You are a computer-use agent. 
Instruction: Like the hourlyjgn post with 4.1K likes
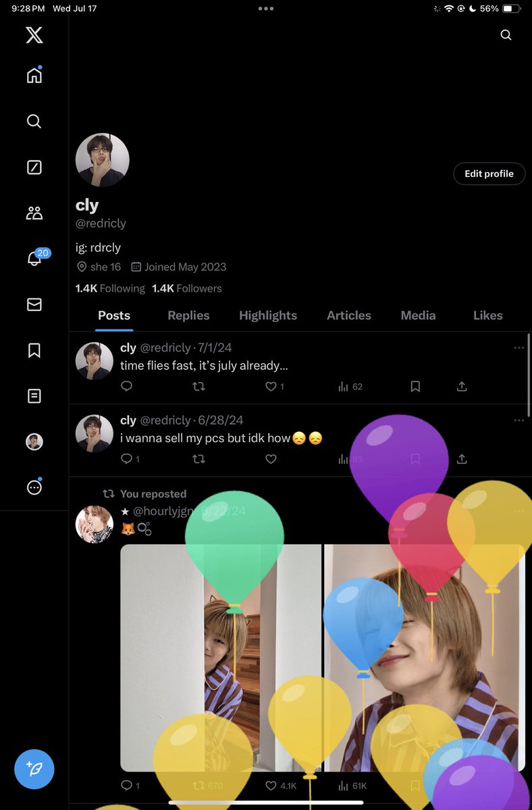click(x=280, y=786)
